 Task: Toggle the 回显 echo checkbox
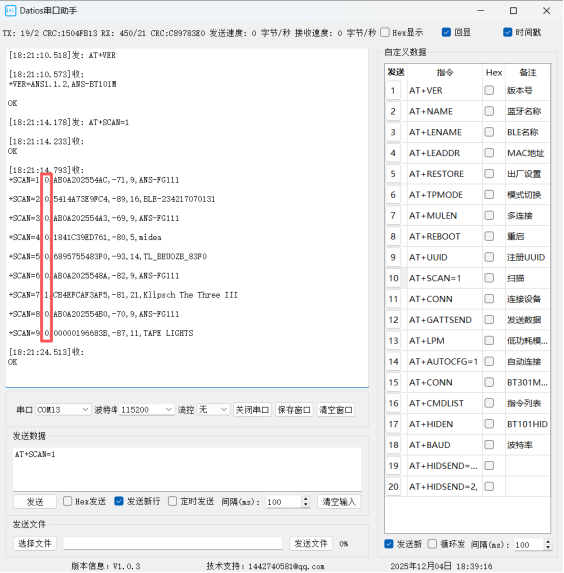(x=446, y=33)
